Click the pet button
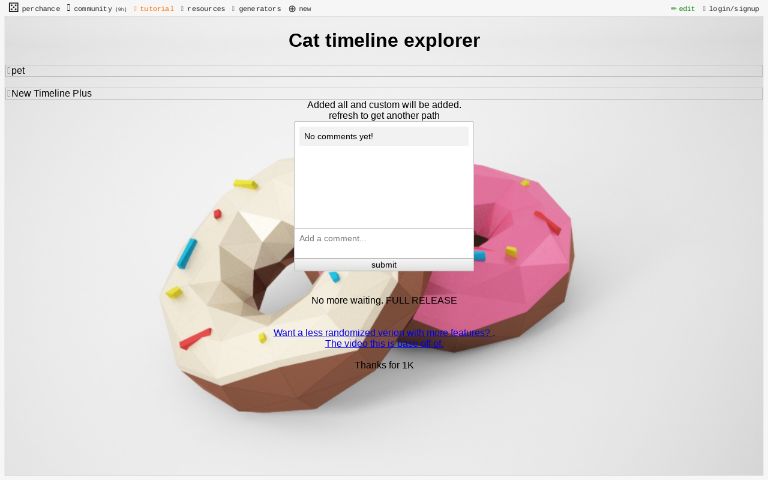768x480 pixels. point(384,71)
